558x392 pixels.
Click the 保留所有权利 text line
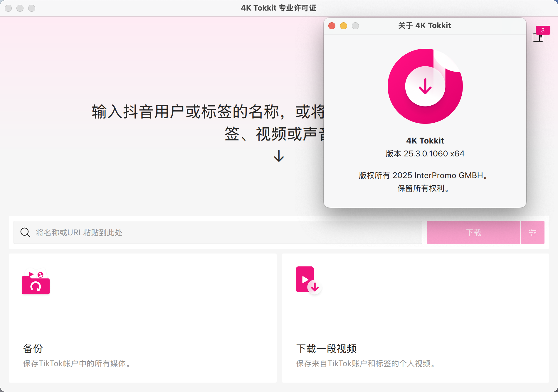point(423,188)
